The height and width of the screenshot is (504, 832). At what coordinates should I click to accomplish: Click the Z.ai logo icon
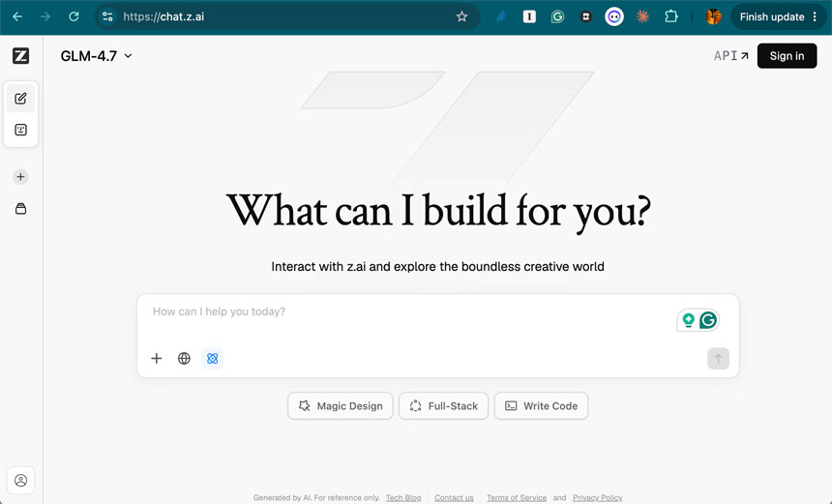click(x=20, y=56)
